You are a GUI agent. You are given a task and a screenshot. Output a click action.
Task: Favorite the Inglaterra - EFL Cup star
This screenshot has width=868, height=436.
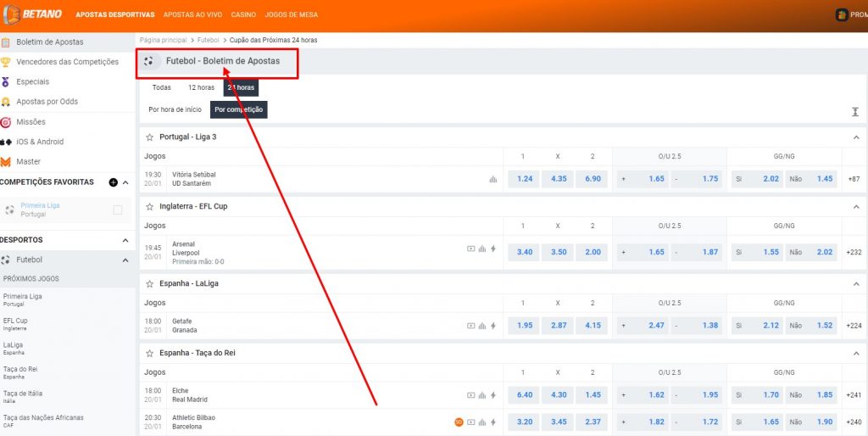[149, 207]
